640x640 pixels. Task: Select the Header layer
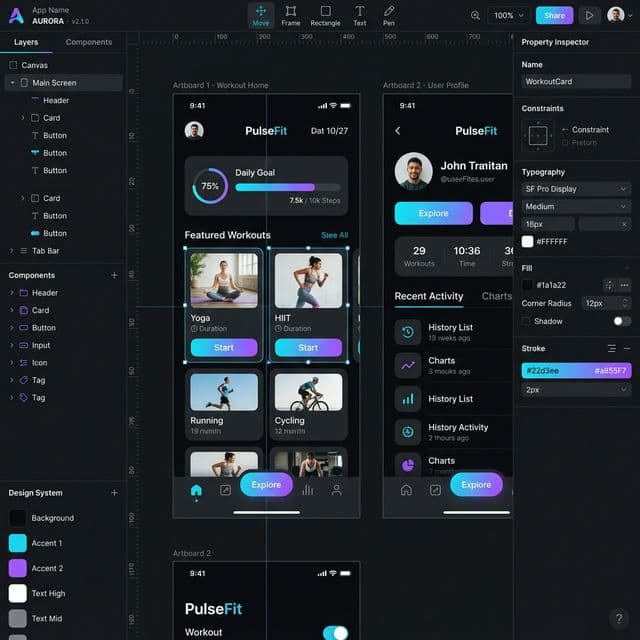56,100
